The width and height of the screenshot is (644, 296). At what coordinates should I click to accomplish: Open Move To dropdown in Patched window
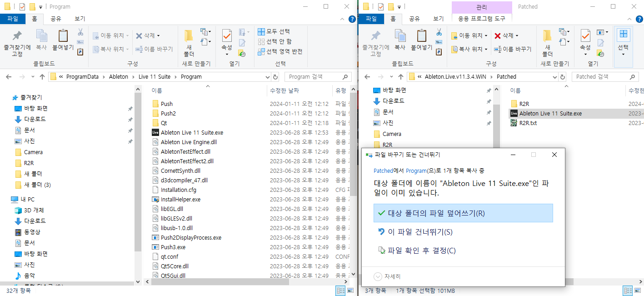(x=469, y=35)
